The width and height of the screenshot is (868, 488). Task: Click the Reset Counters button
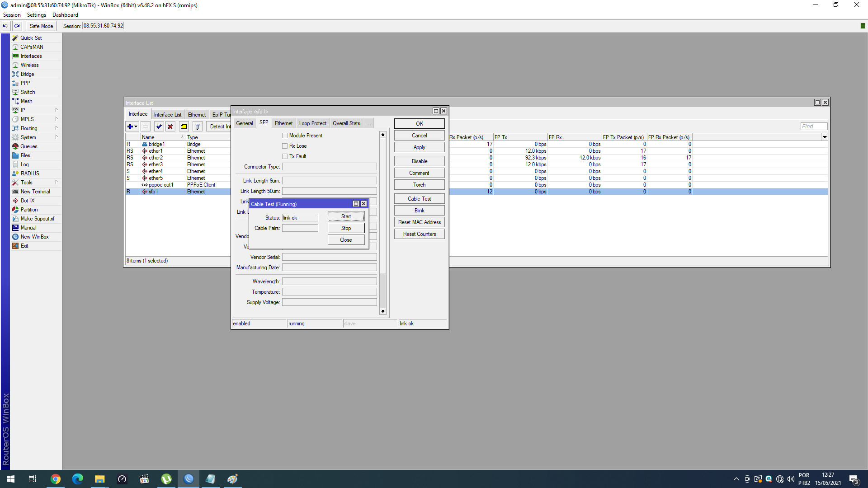(419, 234)
